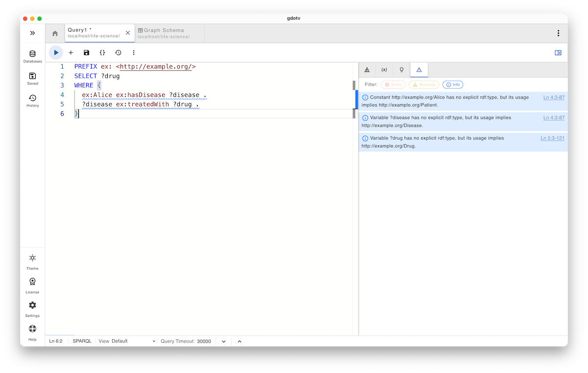Expand the Query Timeout options chevron
The height and width of the screenshot is (373, 588).
pyautogui.click(x=223, y=341)
